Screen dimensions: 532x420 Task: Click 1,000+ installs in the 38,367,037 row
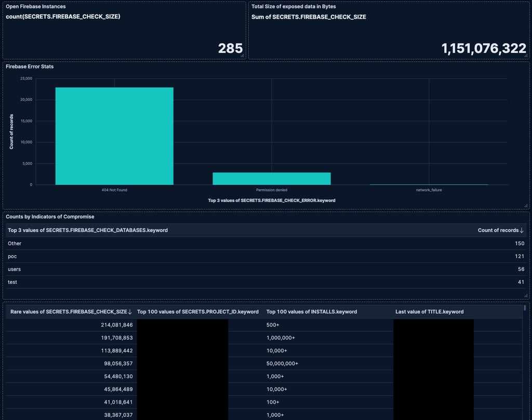coord(275,415)
